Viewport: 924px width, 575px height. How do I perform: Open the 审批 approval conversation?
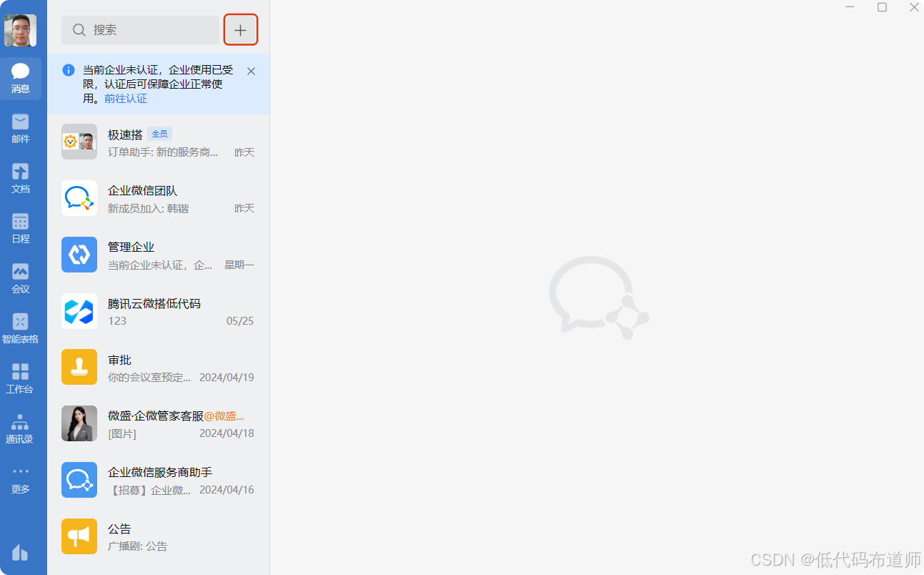158,367
